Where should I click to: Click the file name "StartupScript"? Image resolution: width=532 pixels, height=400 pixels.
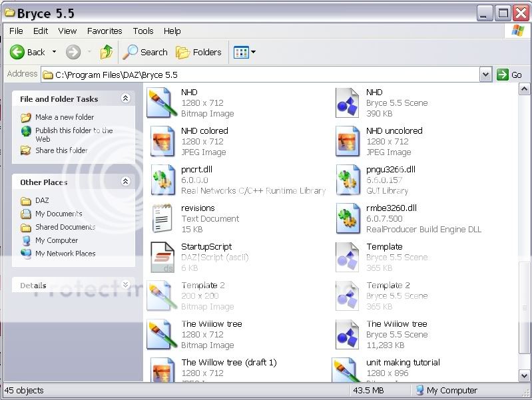(x=206, y=247)
